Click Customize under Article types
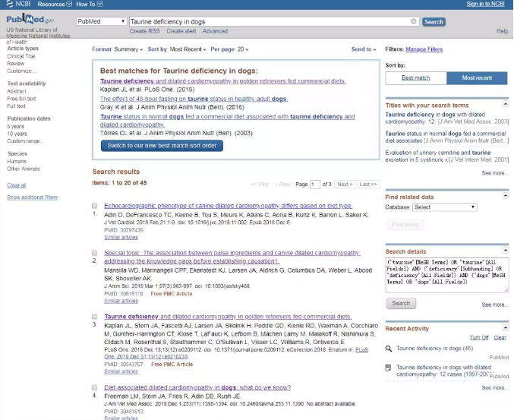The height and width of the screenshot is (420, 514). click(x=22, y=71)
